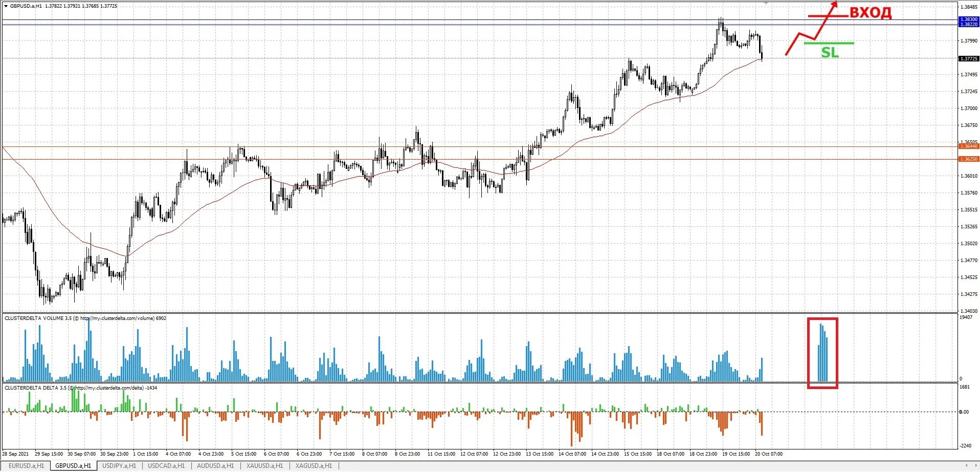Select the XAUUSD.a,H1 gold chart tab
The height and width of the screenshot is (472, 980).
[264, 466]
